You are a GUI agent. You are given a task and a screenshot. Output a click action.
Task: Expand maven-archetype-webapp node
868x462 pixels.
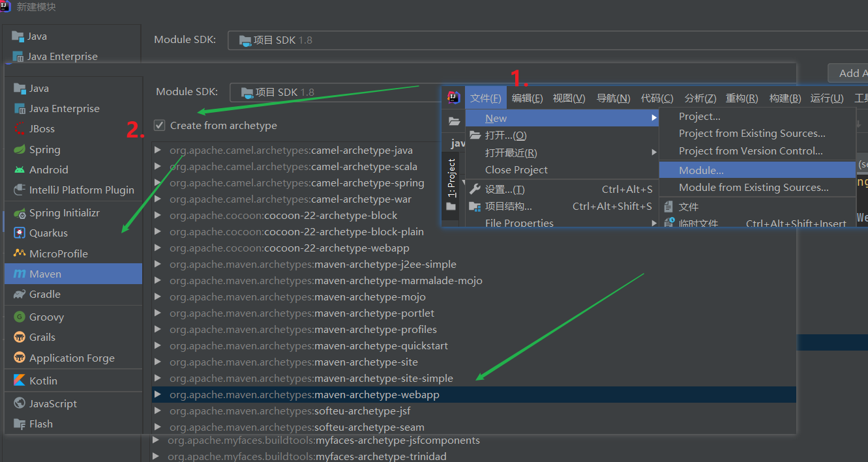click(x=158, y=395)
